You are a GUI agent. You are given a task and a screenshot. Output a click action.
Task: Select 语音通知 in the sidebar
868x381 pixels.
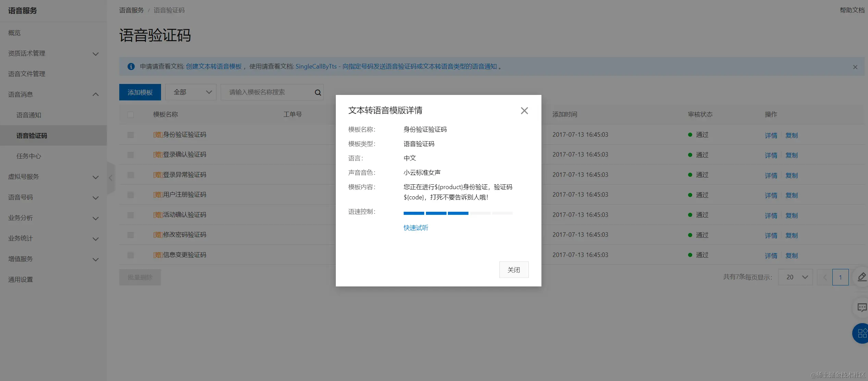[29, 115]
